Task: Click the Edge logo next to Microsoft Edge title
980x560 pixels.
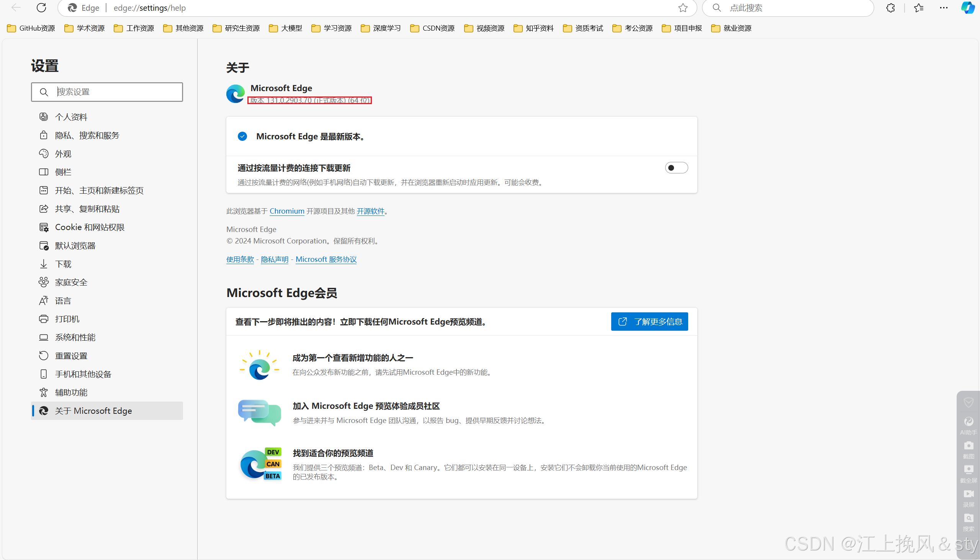Action: [x=235, y=94]
